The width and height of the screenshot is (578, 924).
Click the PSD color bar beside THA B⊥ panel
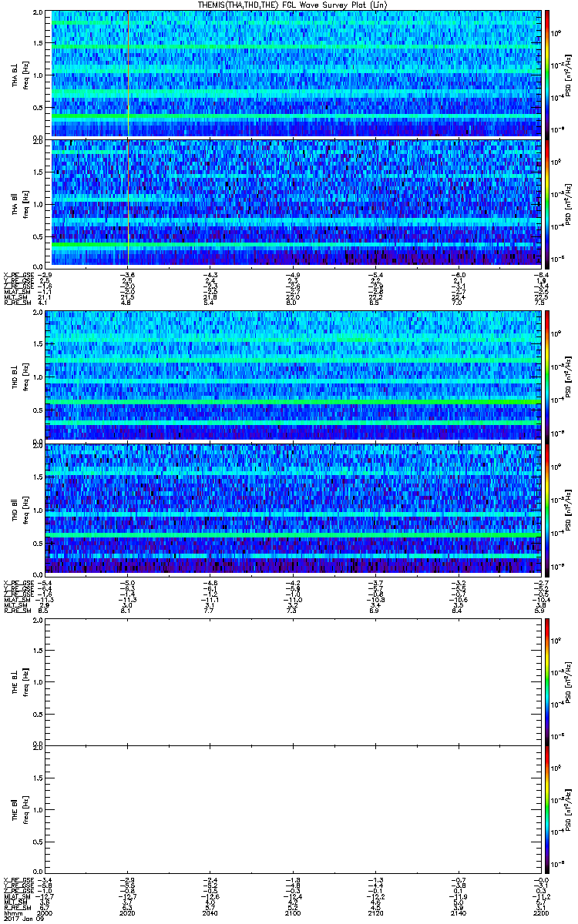point(547,74)
